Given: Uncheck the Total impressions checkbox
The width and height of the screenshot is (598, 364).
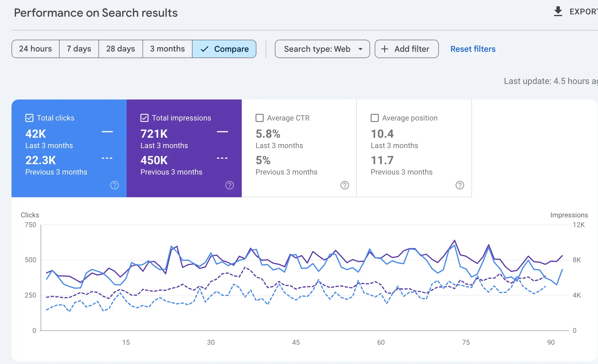Looking at the screenshot, I should 144,118.
